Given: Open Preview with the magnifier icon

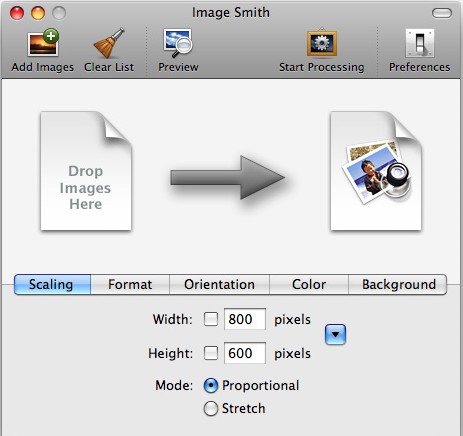Looking at the screenshot, I should coord(178,43).
